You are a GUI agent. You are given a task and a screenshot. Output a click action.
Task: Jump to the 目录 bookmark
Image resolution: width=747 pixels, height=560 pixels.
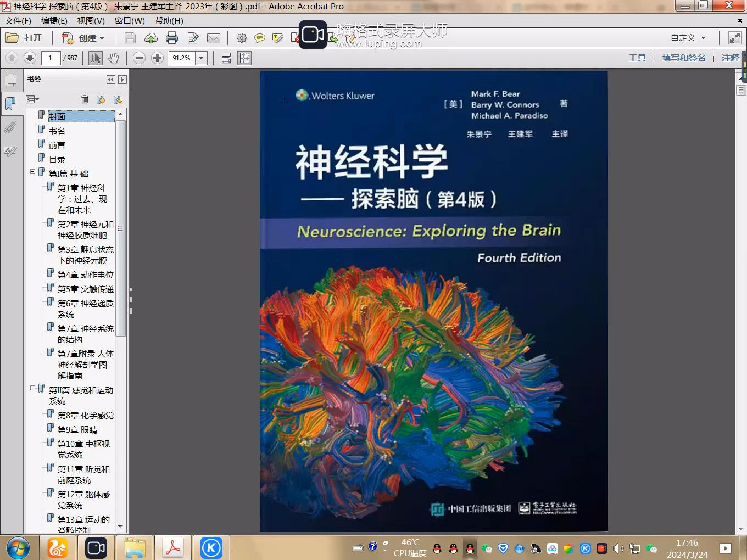point(57,159)
